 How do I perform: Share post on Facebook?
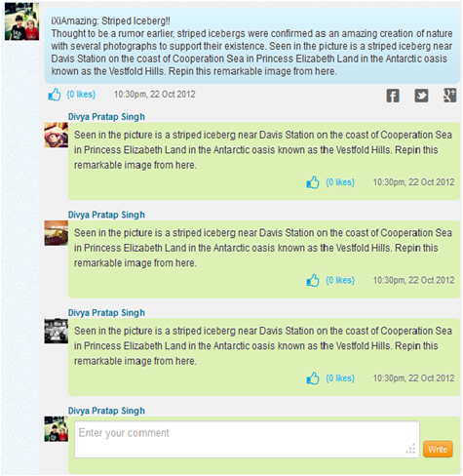(393, 96)
